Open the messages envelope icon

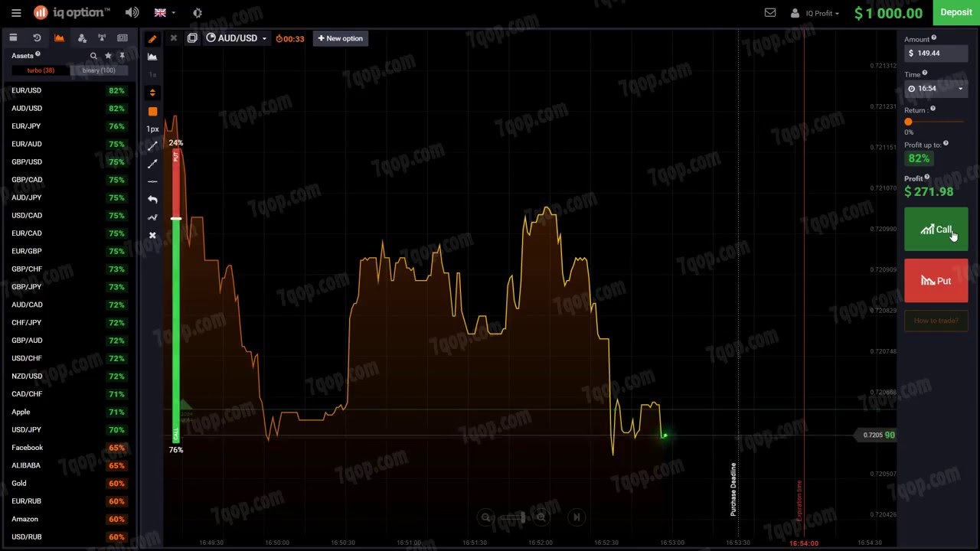pos(770,13)
